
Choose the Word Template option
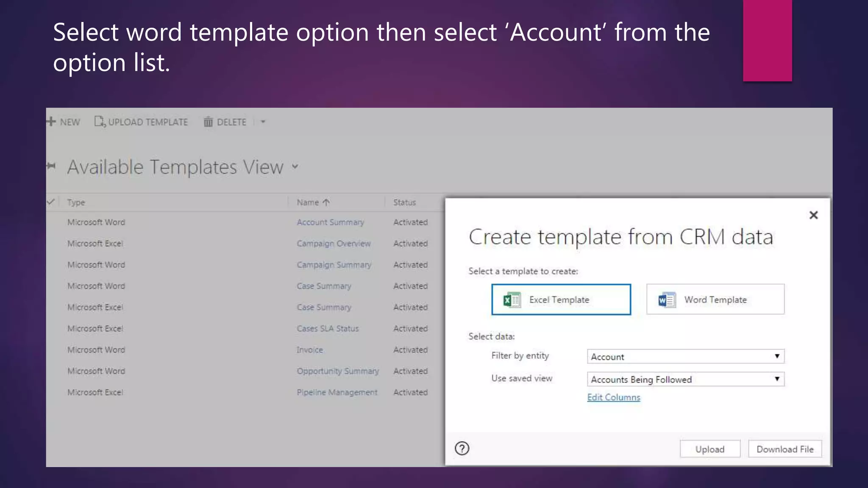pos(715,299)
